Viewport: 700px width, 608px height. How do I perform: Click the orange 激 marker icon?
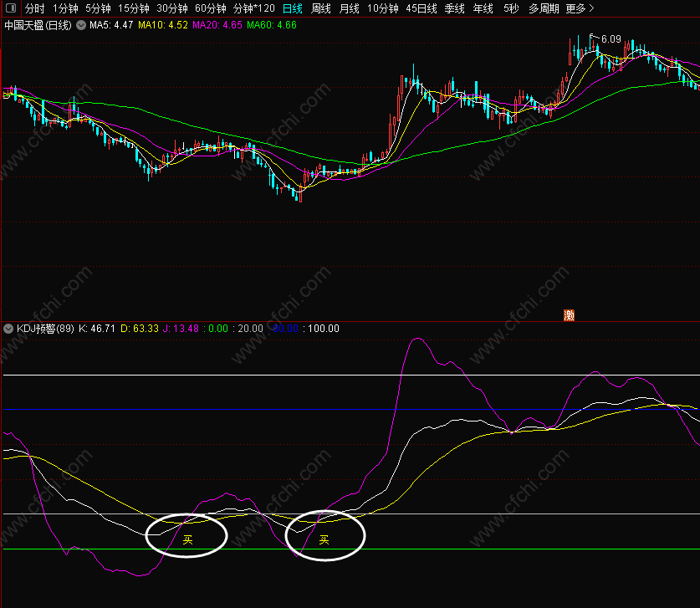(x=570, y=314)
